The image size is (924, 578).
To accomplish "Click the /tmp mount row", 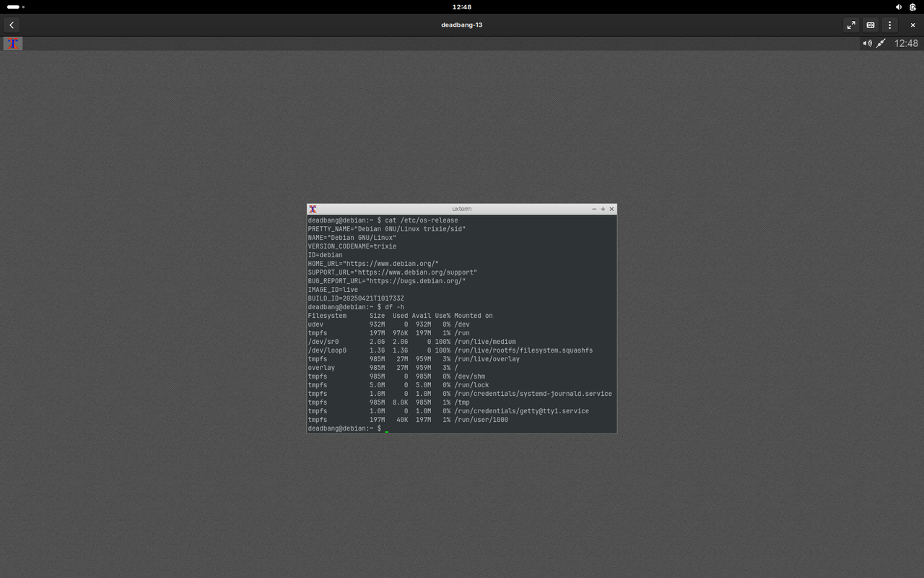I will coord(389,402).
